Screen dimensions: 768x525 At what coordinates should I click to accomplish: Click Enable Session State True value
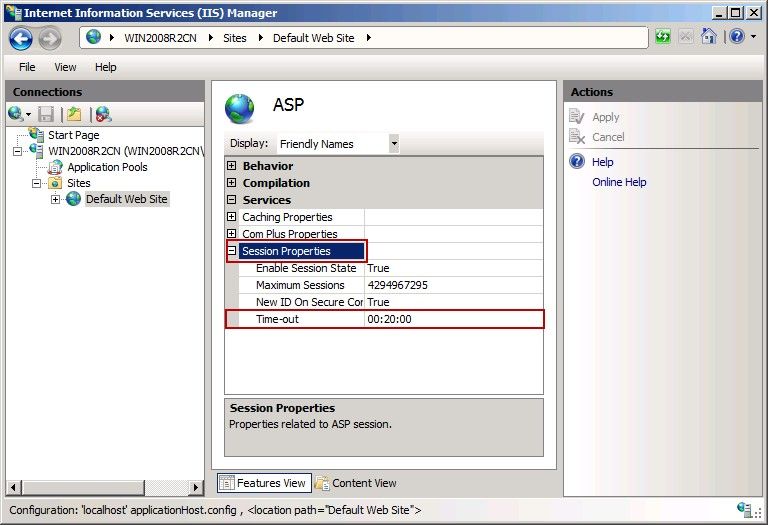tap(454, 268)
